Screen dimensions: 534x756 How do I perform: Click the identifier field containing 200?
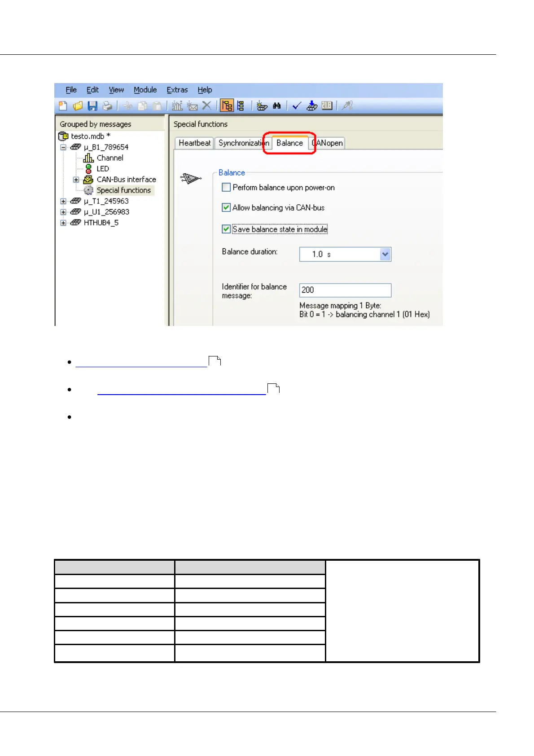point(345,290)
